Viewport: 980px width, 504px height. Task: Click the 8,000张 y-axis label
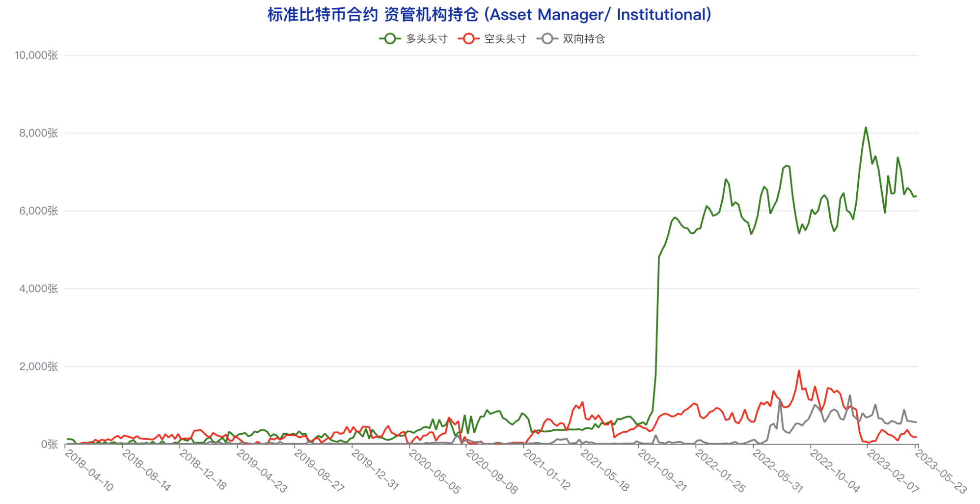(38, 133)
